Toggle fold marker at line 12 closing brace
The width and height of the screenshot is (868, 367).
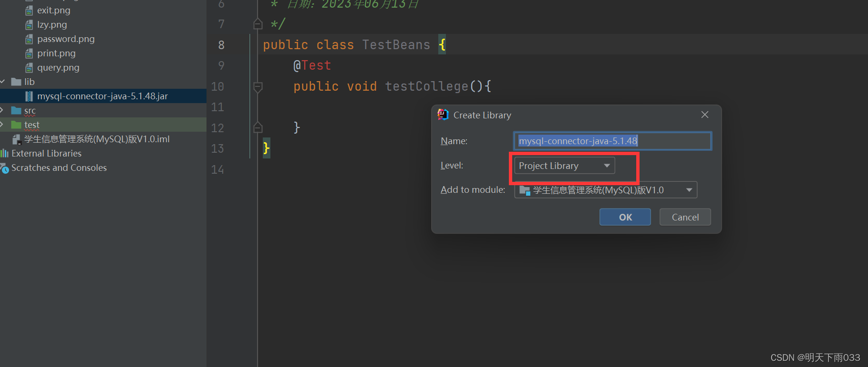(x=258, y=127)
